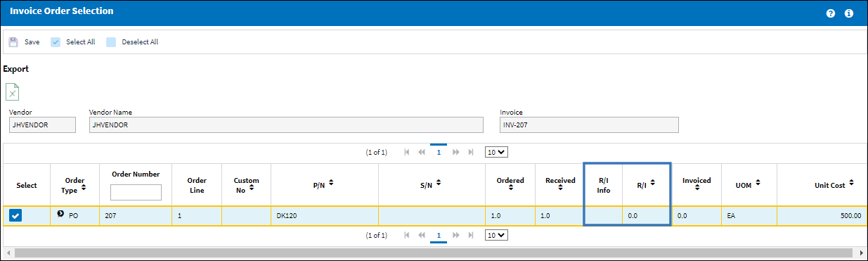Open top rows-per-page dropdown

[497, 152]
